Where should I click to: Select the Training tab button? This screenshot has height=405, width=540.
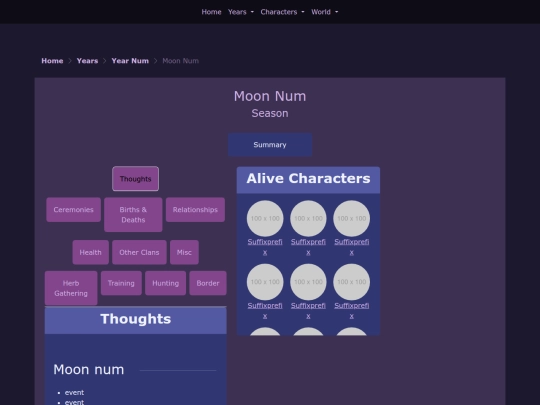point(121,283)
